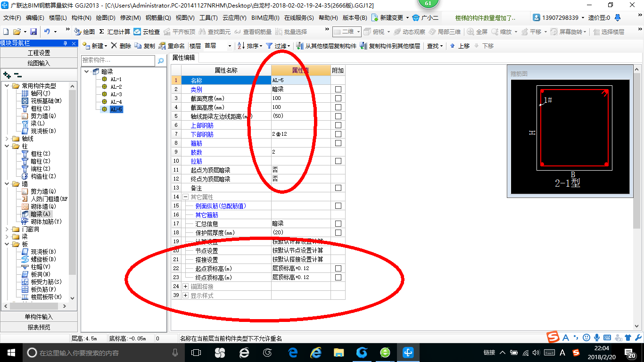Select 板受力筋(S) in the tree

41,282
